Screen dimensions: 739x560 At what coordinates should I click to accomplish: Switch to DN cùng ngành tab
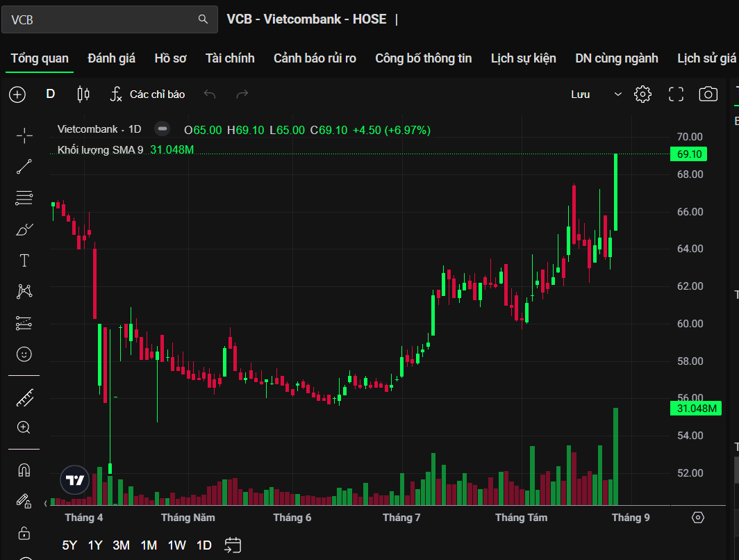(x=617, y=58)
